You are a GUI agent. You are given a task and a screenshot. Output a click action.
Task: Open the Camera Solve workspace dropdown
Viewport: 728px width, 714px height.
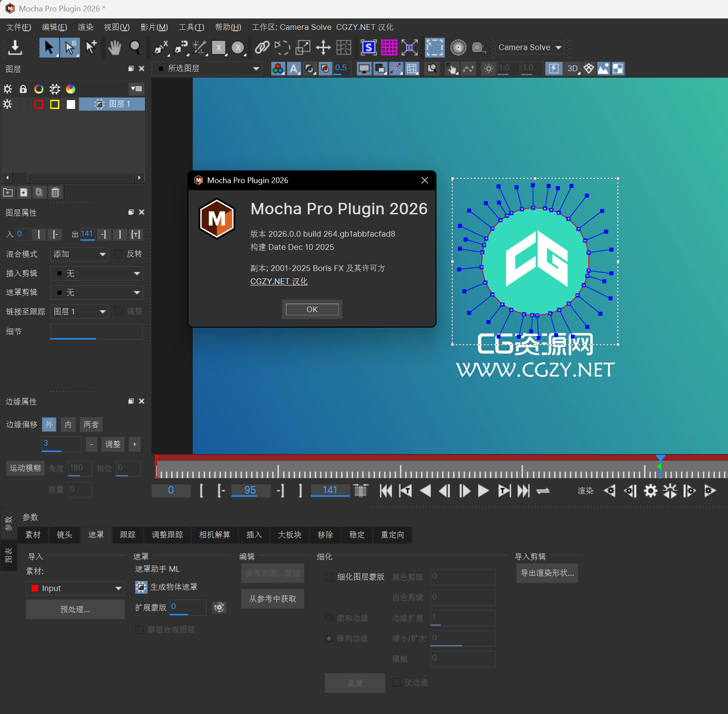[x=530, y=47]
